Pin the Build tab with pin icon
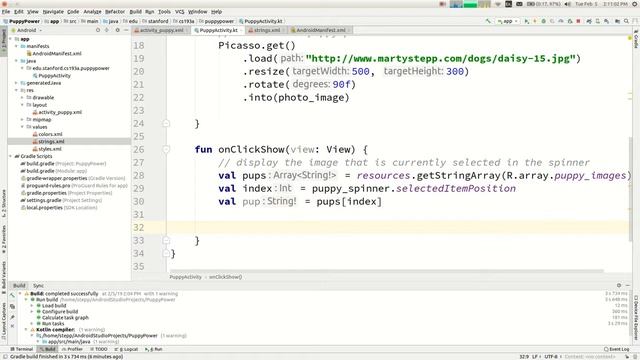Screen dimensions: 640x360 point(12,317)
